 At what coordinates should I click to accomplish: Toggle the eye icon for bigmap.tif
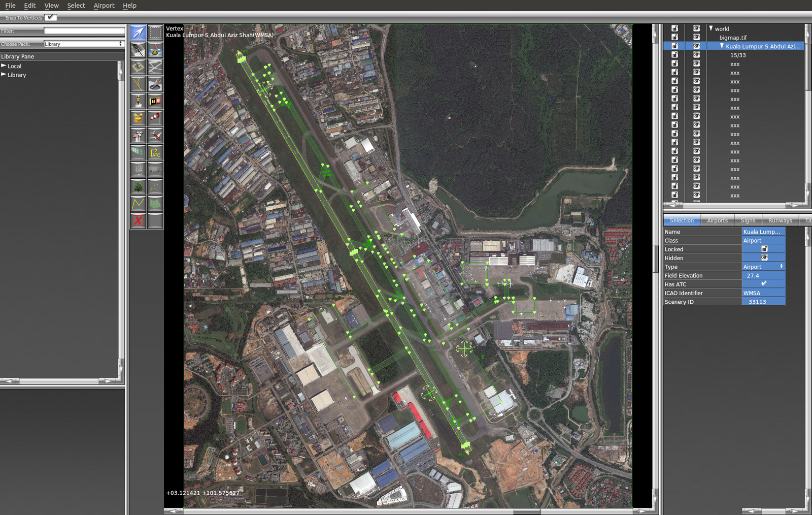696,37
